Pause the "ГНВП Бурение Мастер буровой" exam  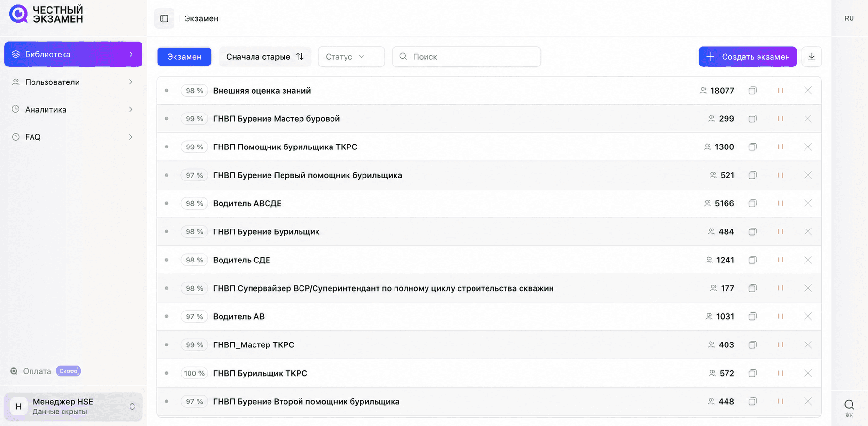coord(780,119)
